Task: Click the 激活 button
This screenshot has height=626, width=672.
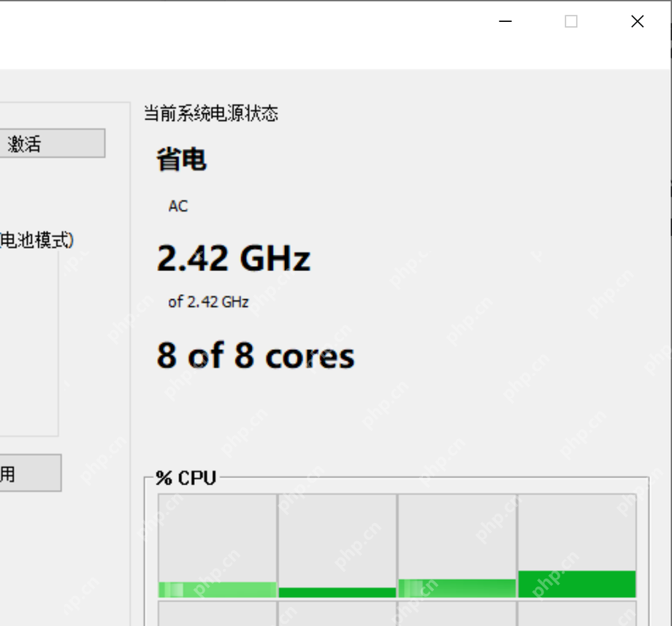Action: [x=53, y=143]
